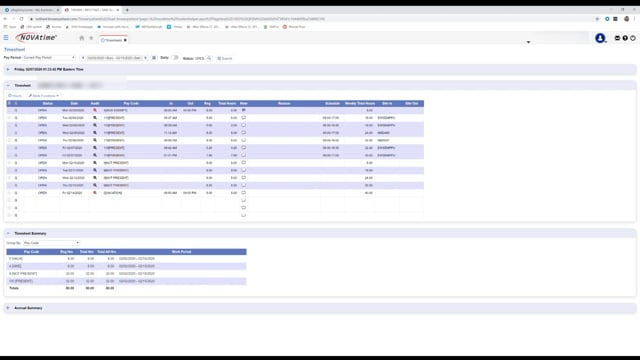Image resolution: width=640 pixels, height=360 pixels.
Task: Select the second browser tab
Action: point(91,10)
